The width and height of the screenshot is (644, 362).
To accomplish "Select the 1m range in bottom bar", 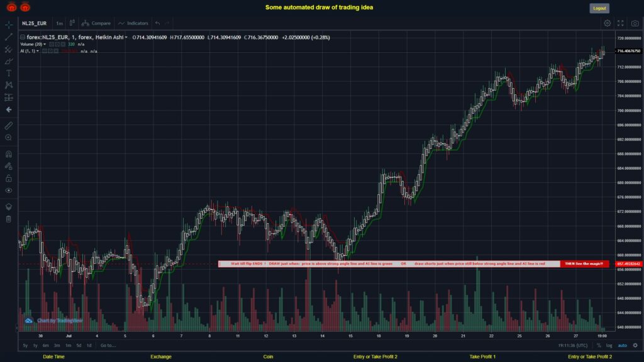I will coord(68,346).
